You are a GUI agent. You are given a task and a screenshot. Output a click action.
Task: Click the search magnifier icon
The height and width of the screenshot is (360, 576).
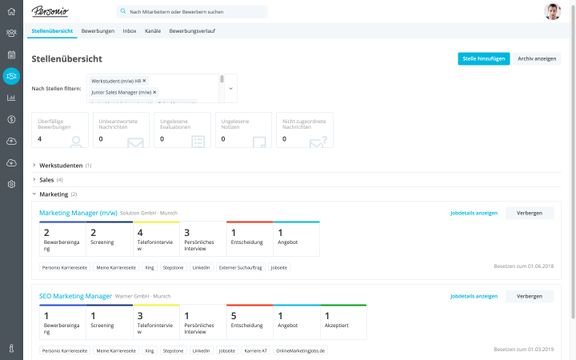pos(123,11)
